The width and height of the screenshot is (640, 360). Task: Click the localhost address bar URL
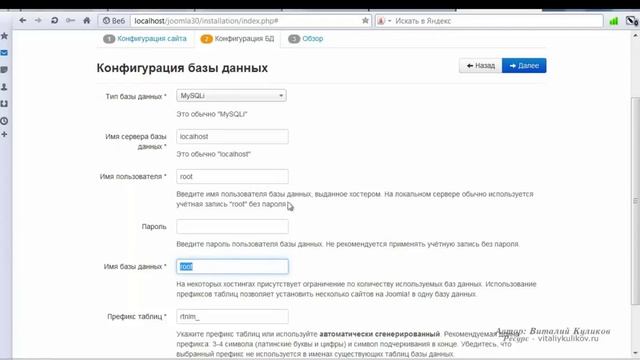pos(207,21)
